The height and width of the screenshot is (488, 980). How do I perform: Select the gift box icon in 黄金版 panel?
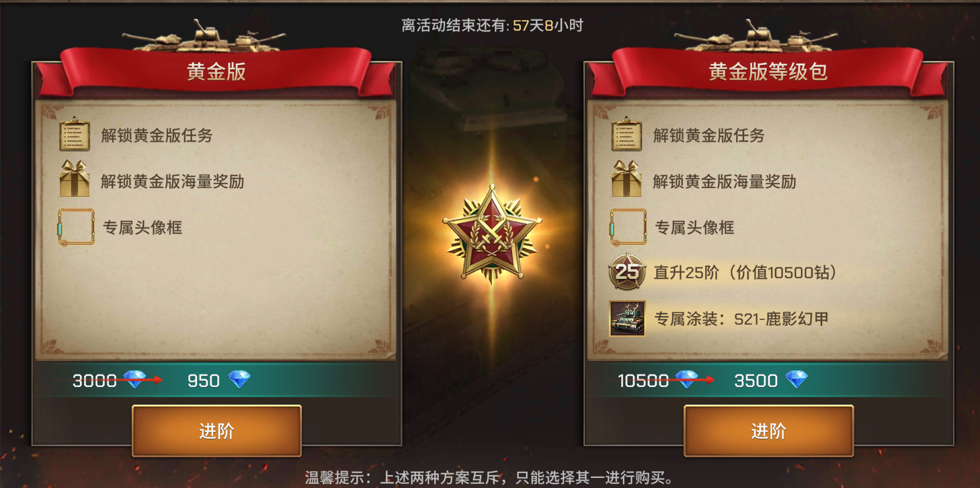point(75,181)
